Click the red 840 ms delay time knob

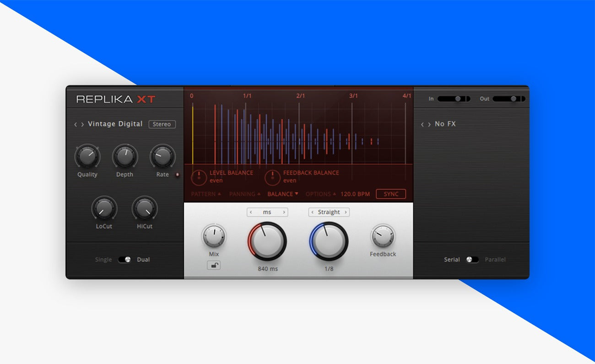click(267, 241)
